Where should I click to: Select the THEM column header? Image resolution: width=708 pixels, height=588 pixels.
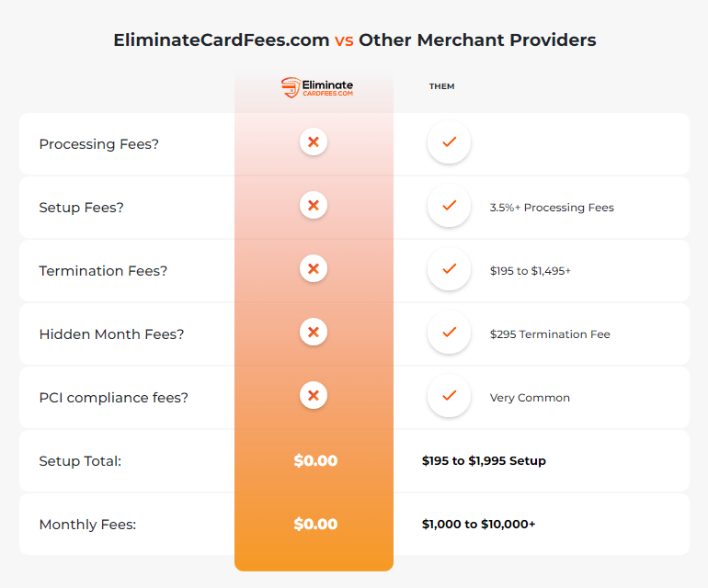click(x=441, y=86)
